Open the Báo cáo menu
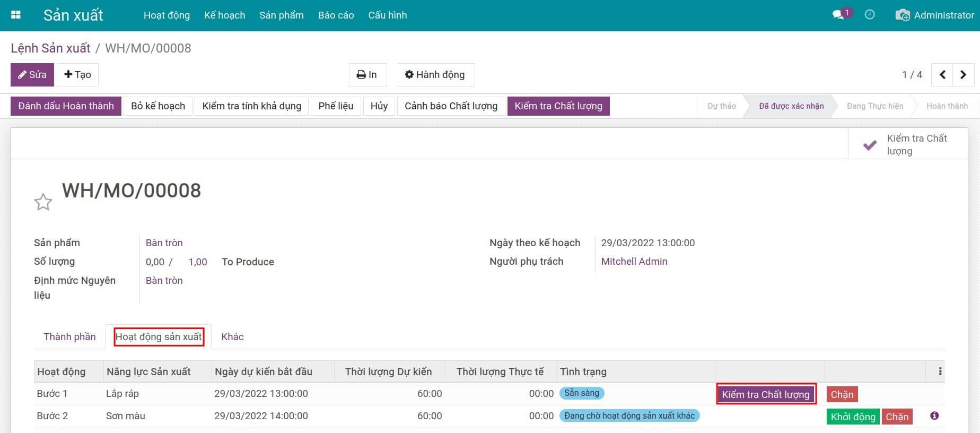This screenshot has height=433, width=980. pos(336,15)
